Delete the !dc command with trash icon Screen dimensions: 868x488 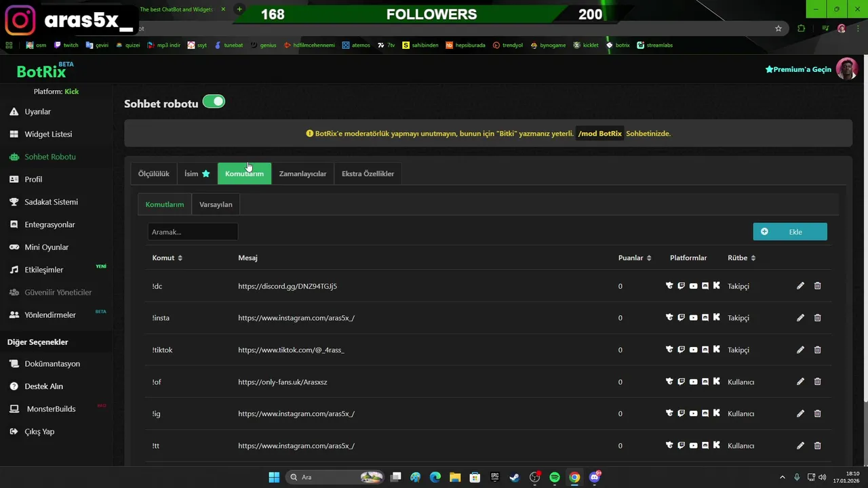click(x=817, y=286)
